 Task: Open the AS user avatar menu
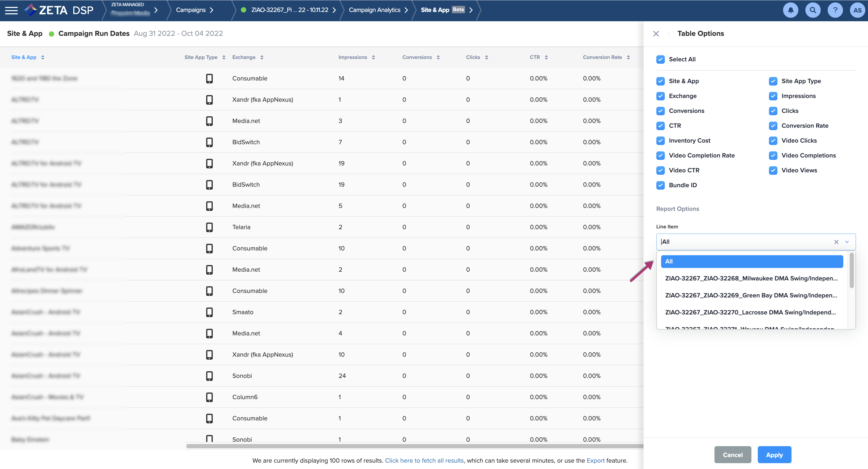857,10
